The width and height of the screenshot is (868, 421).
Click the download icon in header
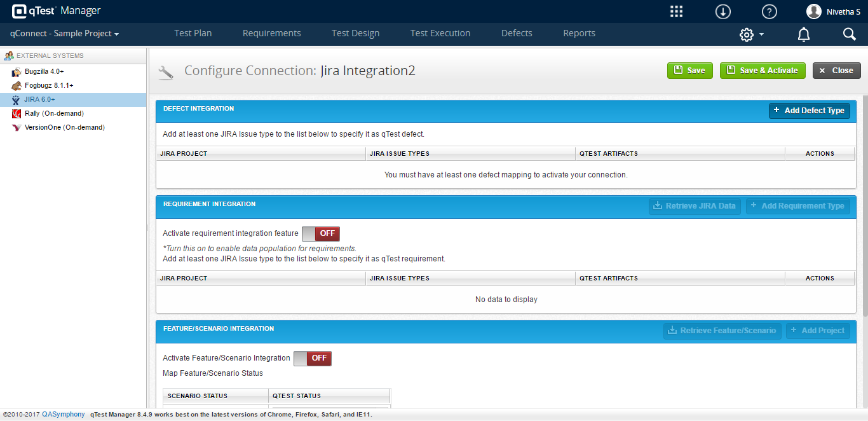(722, 11)
